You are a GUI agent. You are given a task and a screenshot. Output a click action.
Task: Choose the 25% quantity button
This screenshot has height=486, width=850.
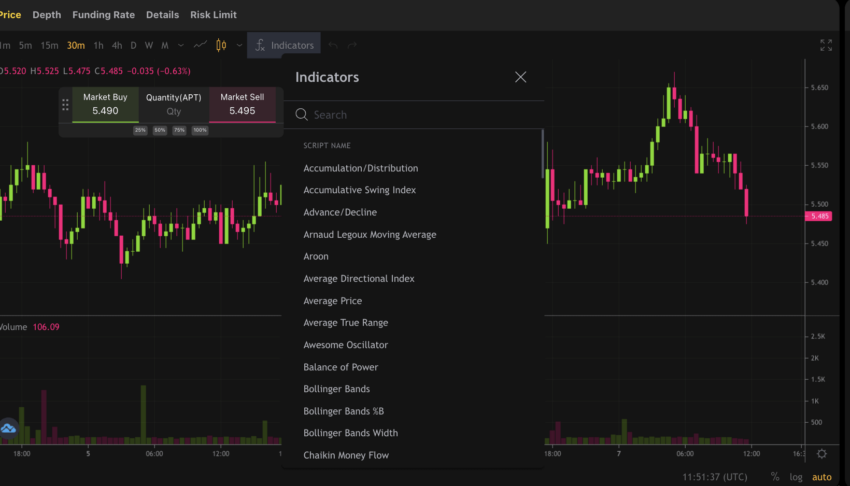[140, 130]
